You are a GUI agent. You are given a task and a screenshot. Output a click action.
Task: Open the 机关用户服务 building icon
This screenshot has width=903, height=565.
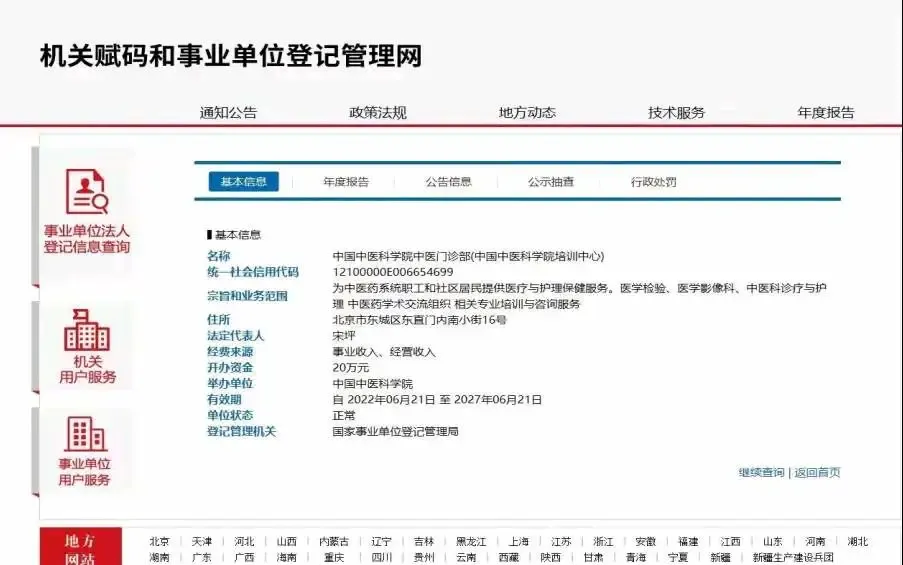point(86,330)
